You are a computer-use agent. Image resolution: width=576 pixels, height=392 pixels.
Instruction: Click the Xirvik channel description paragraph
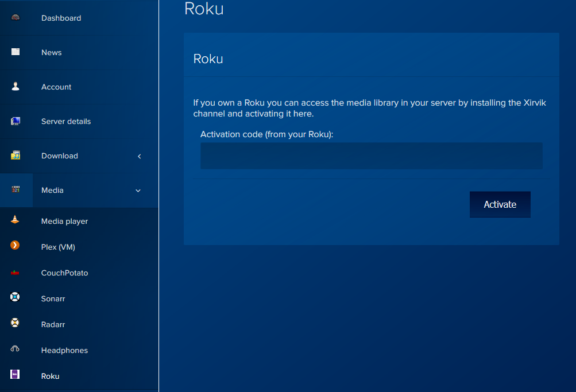coord(370,108)
